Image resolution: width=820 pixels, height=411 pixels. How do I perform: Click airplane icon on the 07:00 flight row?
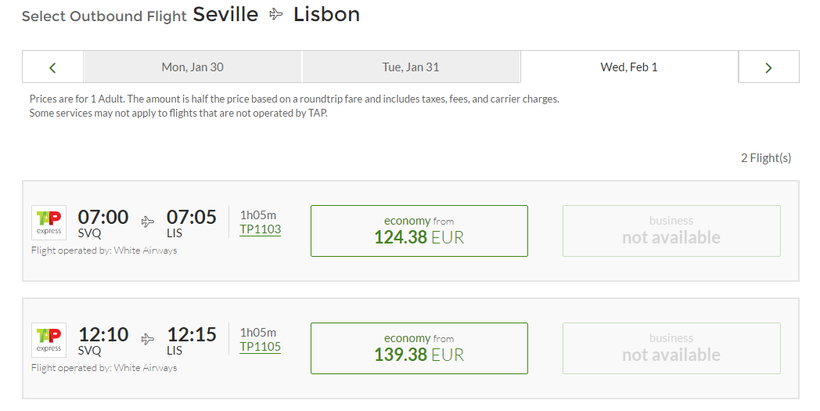click(147, 222)
